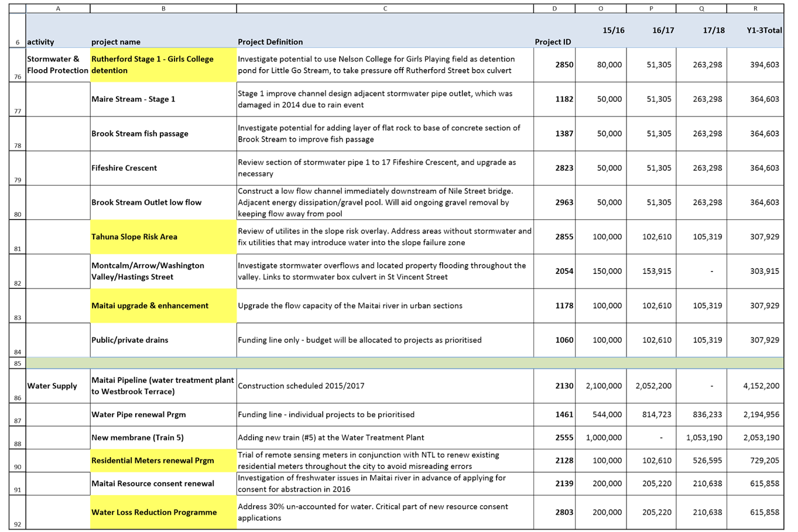This screenshot has height=532, width=798.
Task: Select 'Address 30% un-accounted for water' definition cell
Action: [x=385, y=512]
